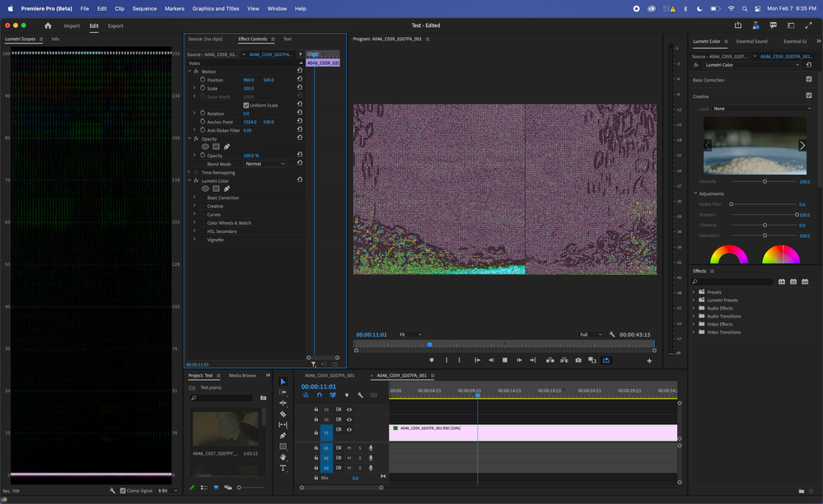Switch to the Export workspace

tap(115, 26)
